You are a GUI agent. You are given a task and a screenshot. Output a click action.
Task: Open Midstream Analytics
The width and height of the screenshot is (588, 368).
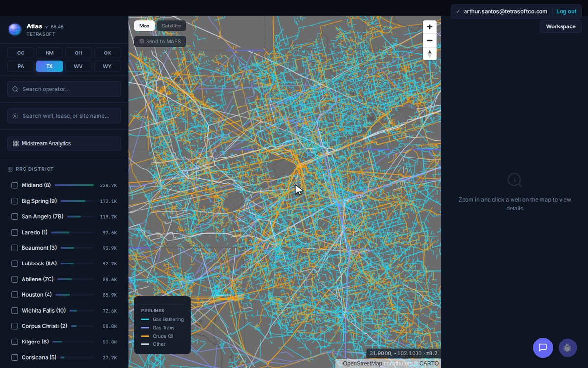pos(64,143)
